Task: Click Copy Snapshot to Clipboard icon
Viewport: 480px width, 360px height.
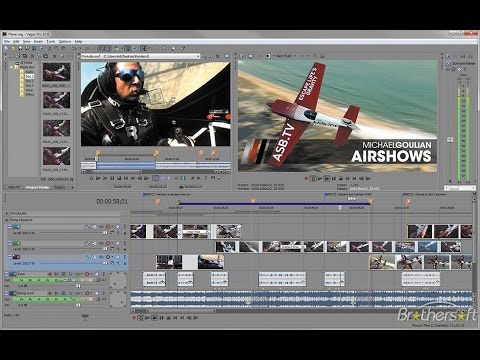Action: click(315, 56)
